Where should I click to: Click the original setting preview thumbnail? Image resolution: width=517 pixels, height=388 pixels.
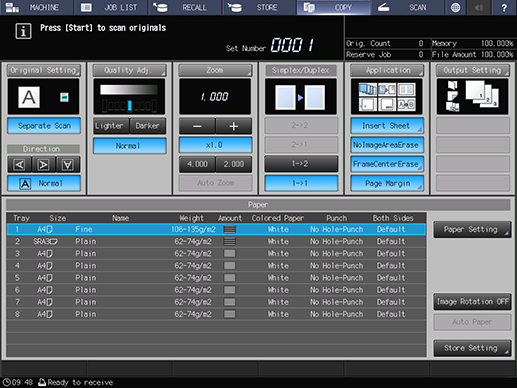point(43,97)
